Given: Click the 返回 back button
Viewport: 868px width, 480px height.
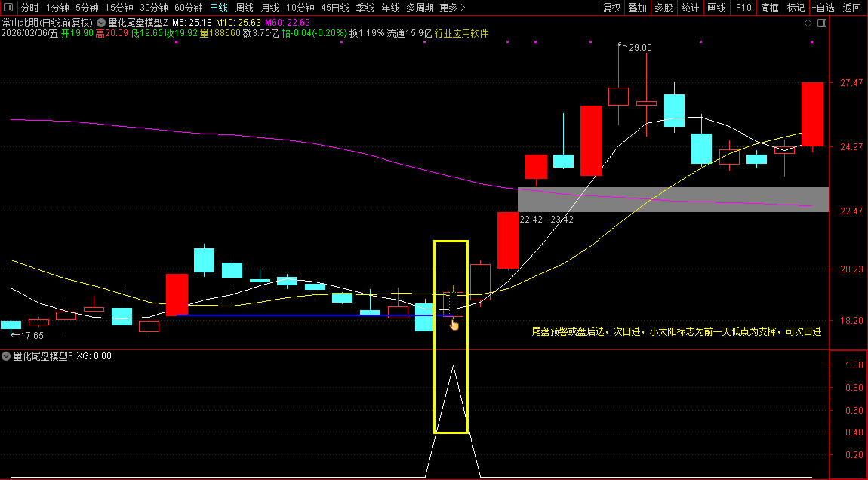Looking at the screenshot, I should [x=852, y=8].
